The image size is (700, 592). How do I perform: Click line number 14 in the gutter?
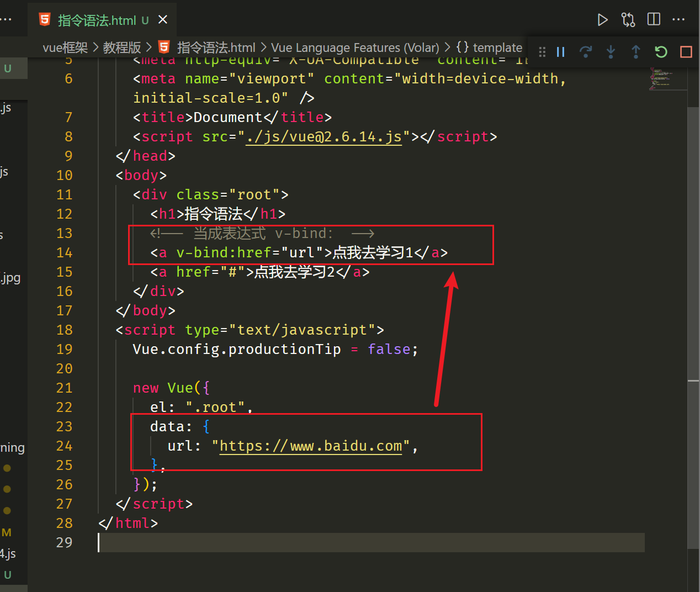[64, 252]
